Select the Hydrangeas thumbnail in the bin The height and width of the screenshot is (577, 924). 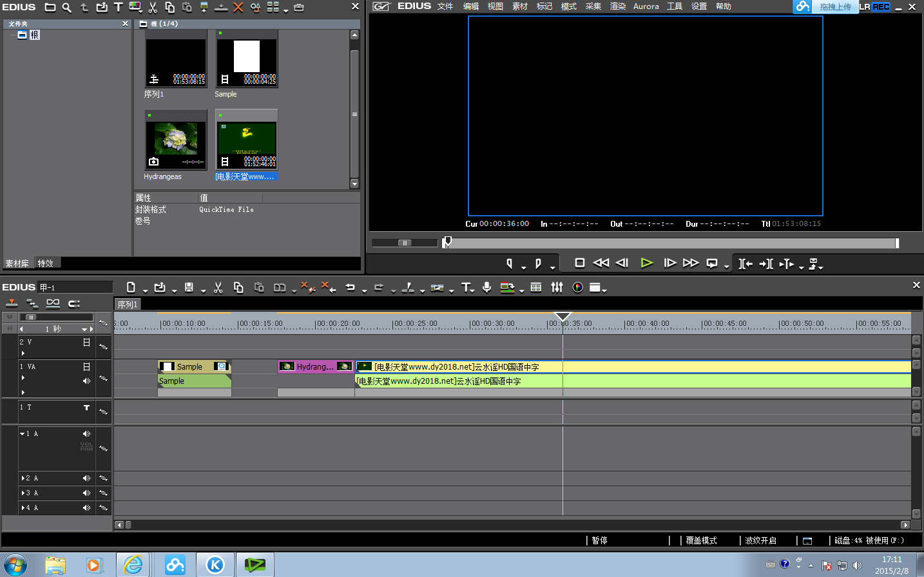click(176, 139)
